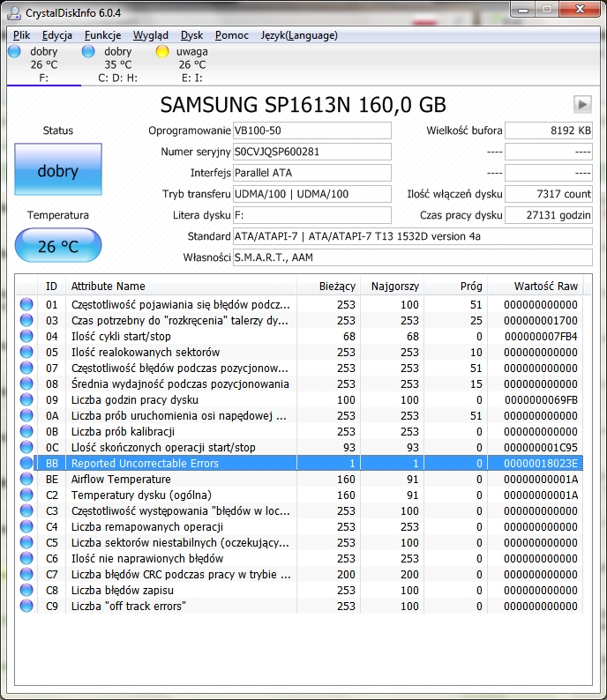The image size is (607, 700).
Task: Click the status orb of attribute 0A
Action: (x=26, y=415)
